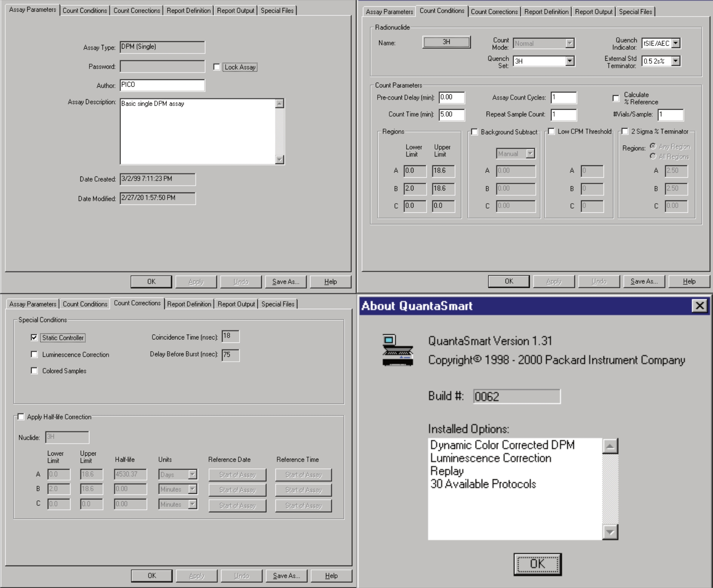This screenshot has height=588, width=713.
Task: Click the 3H radionuclide Name button
Action: tap(446, 42)
